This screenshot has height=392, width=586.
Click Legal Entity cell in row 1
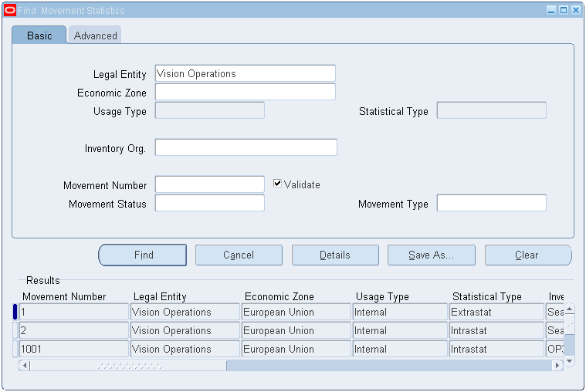click(185, 312)
